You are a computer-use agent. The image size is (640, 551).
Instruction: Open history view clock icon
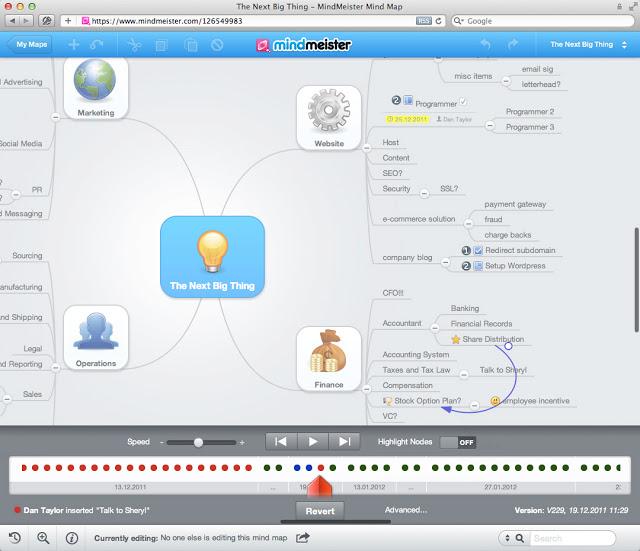[x=15, y=538]
